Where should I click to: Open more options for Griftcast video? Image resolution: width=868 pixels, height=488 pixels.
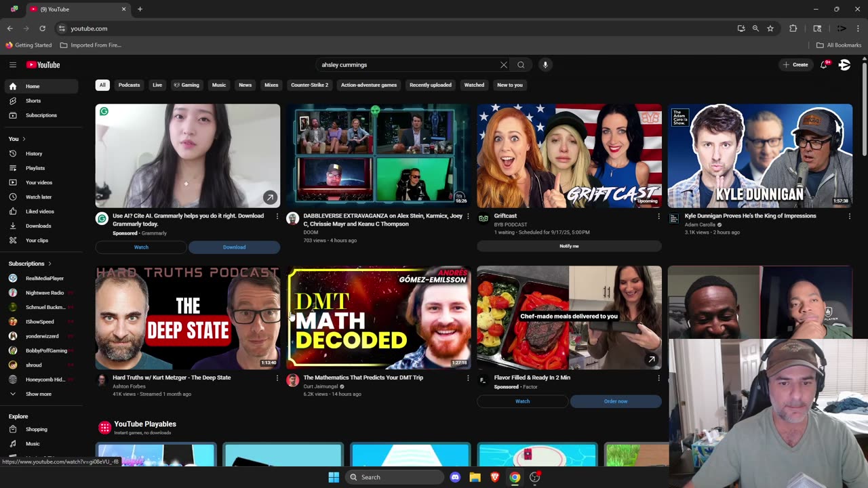658,216
